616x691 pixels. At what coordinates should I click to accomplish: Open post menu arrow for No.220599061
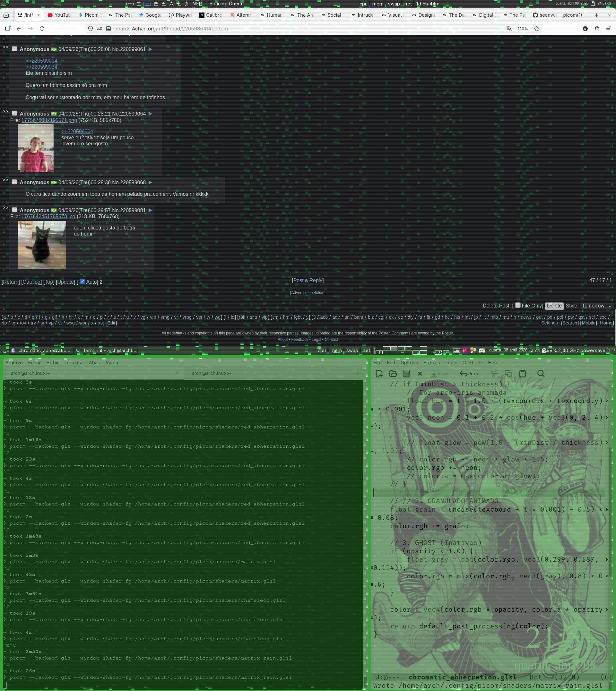(150, 49)
